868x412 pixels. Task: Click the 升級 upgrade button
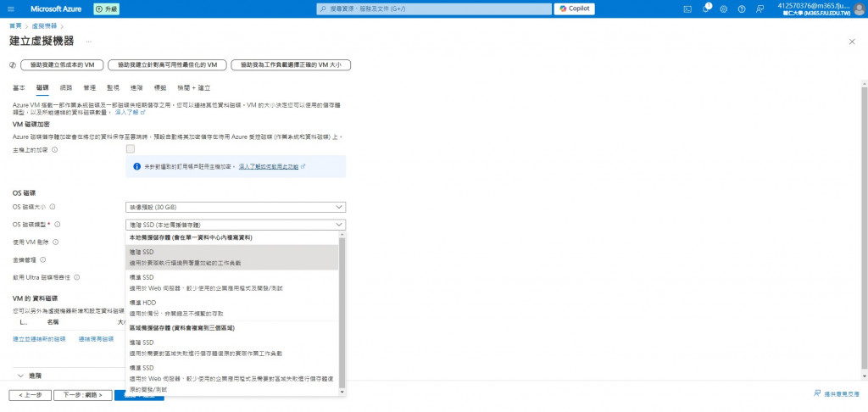[x=106, y=8]
